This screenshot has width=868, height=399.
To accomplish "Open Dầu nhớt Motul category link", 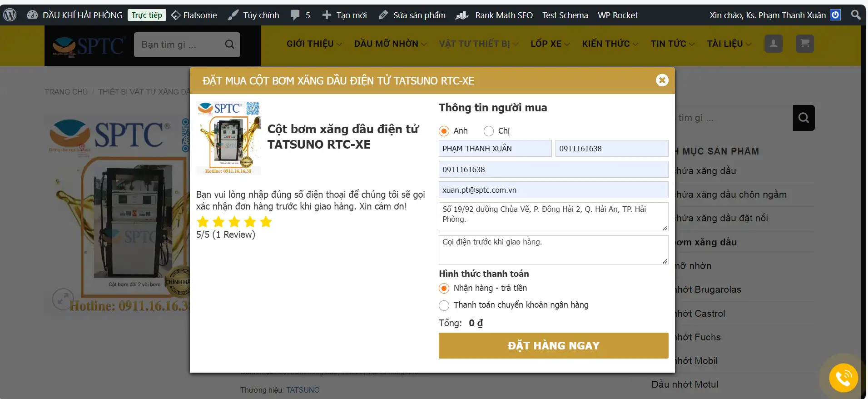I will pos(685,384).
